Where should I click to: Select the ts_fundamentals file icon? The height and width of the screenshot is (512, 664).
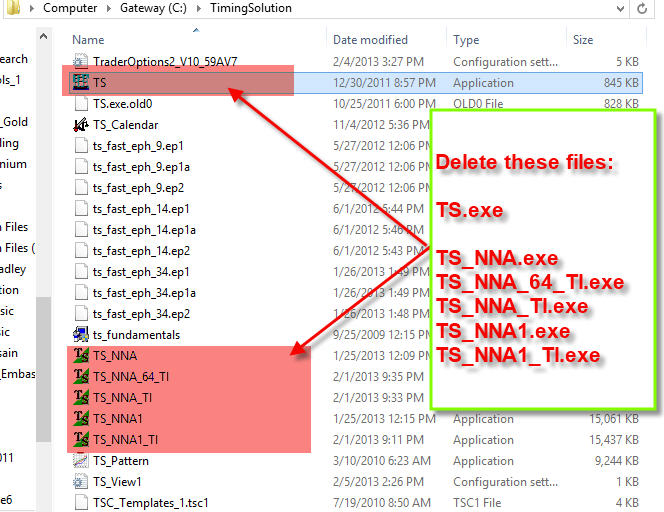81,335
